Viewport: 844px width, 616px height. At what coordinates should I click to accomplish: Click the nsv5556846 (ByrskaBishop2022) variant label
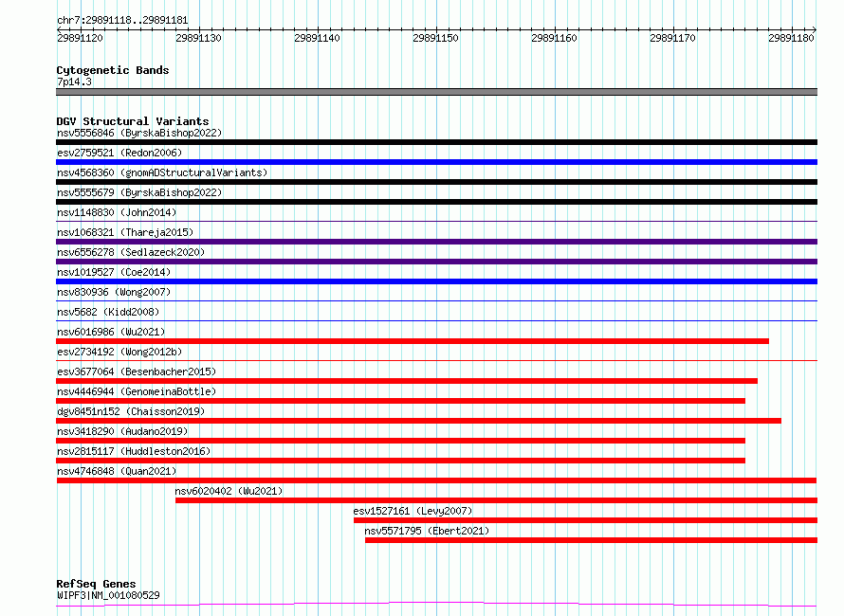coord(139,133)
